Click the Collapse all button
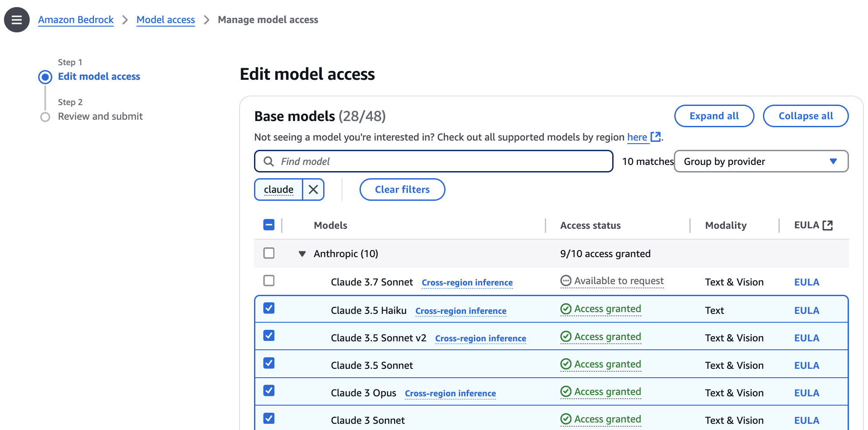 805,116
